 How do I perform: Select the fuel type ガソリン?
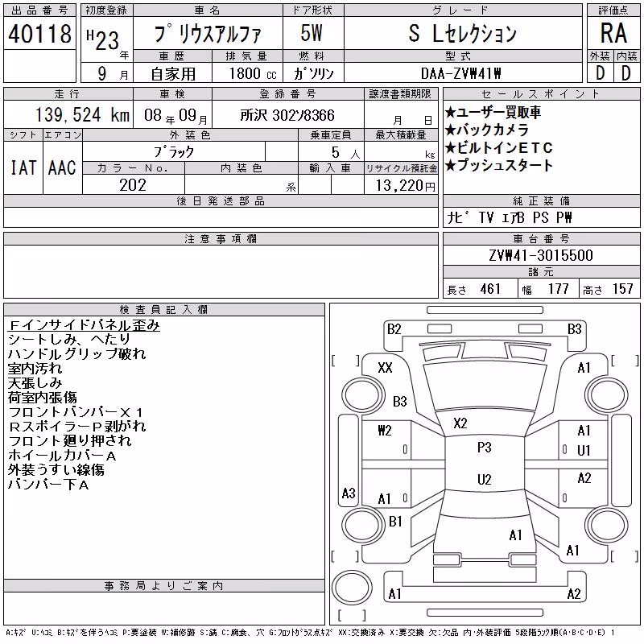[x=313, y=73]
